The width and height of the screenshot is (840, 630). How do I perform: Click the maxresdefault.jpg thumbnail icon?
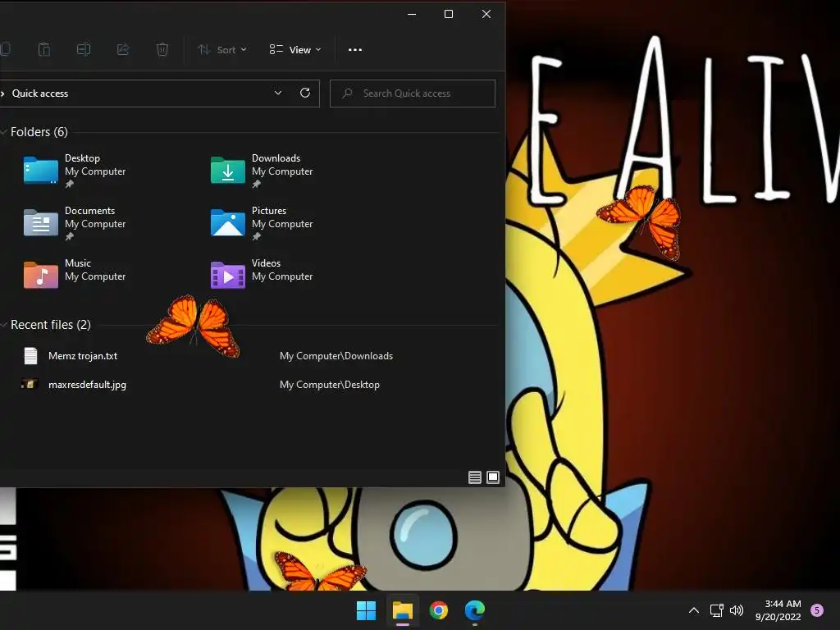30,384
